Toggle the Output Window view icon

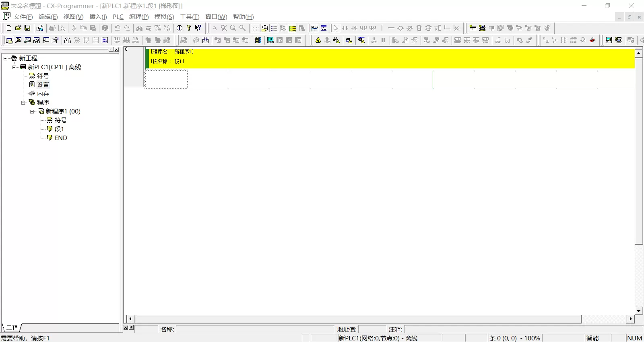pos(18,40)
